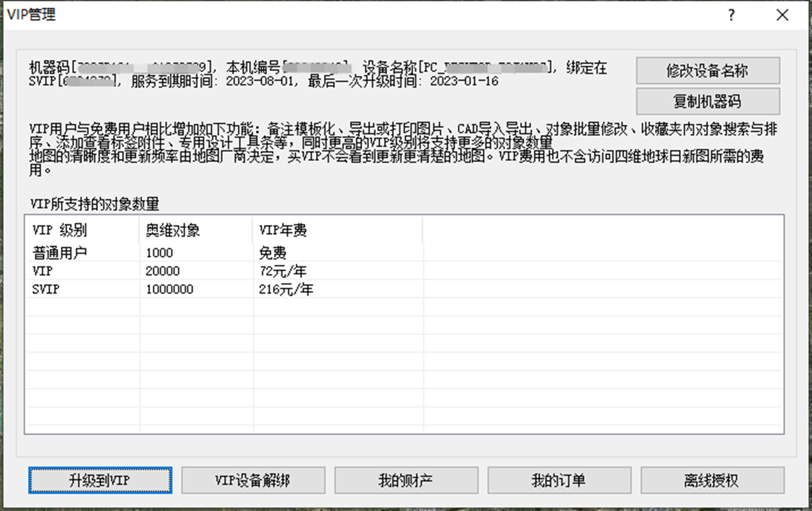Click the 72元/年 price cell
The width and height of the screenshot is (812, 511).
[283, 270]
